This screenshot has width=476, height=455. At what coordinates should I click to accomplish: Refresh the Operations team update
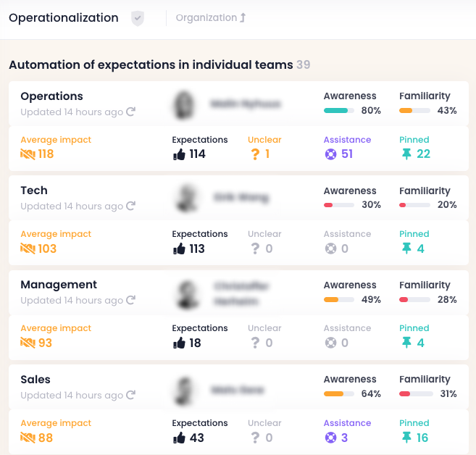pos(131,112)
